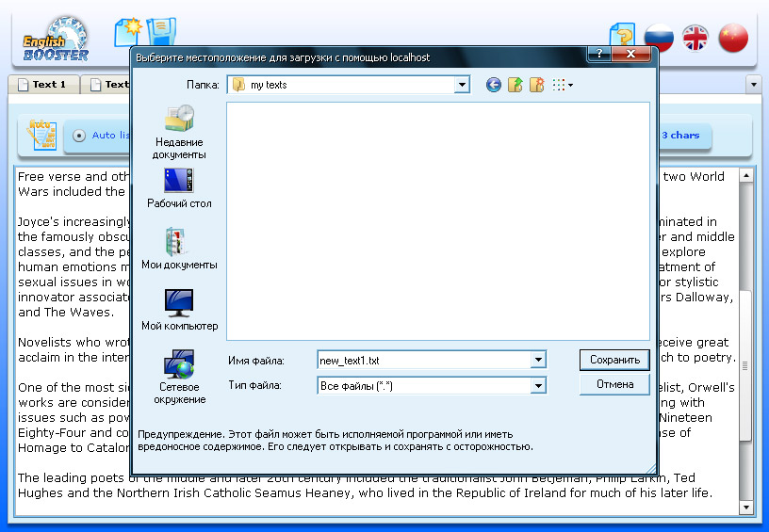Viewport: 769px width, 532px height.
Task: Create a new folder in the dialog
Action: click(537, 85)
